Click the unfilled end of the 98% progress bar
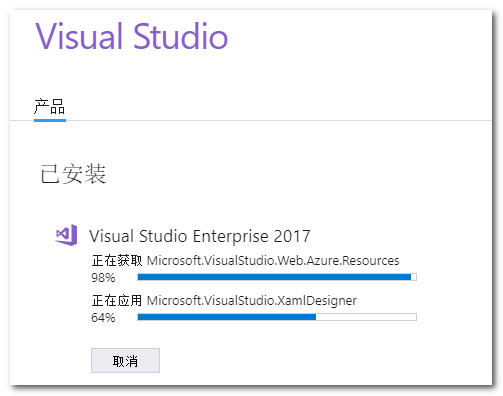 (x=414, y=277)
